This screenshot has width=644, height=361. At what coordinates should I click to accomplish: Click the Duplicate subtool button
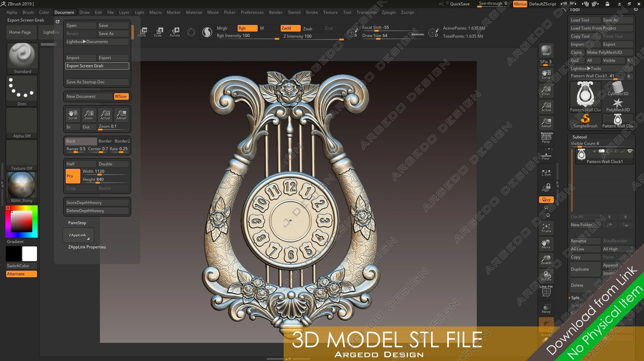click(585, 269)
